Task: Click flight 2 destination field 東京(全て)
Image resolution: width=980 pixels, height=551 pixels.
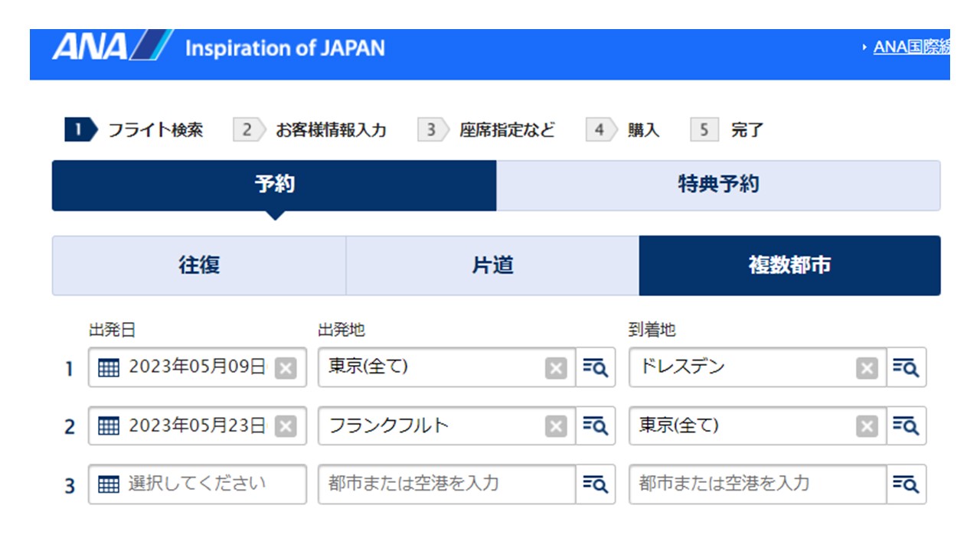Action: (x=758, y=426)
